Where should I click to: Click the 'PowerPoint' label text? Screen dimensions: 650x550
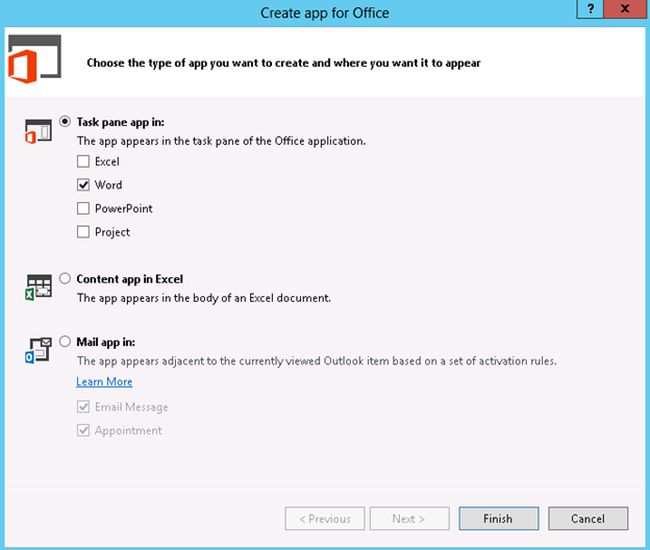coord(124,208)
